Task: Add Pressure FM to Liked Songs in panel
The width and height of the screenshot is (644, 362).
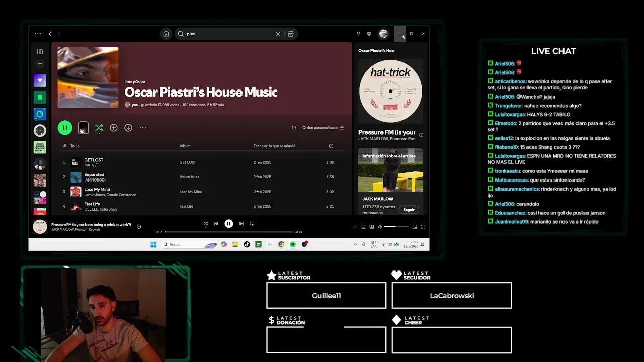Action: coord(421,135)
